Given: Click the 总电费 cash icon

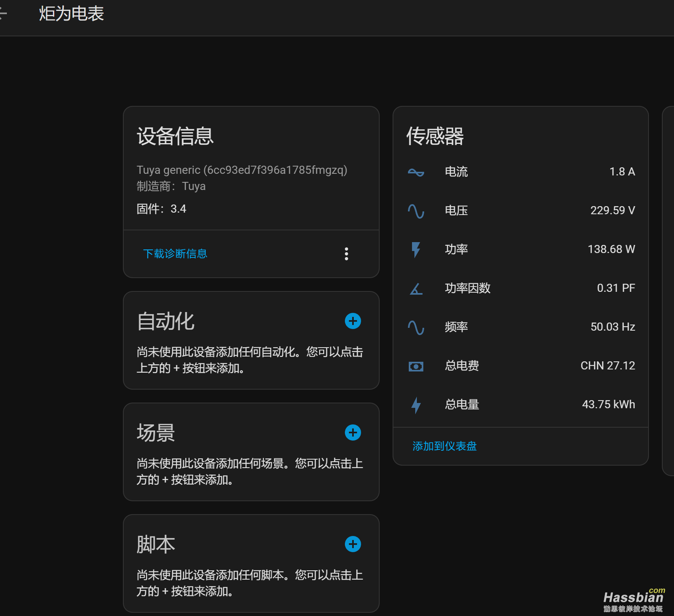Looking at the screenshot, I should click(416, 366).
